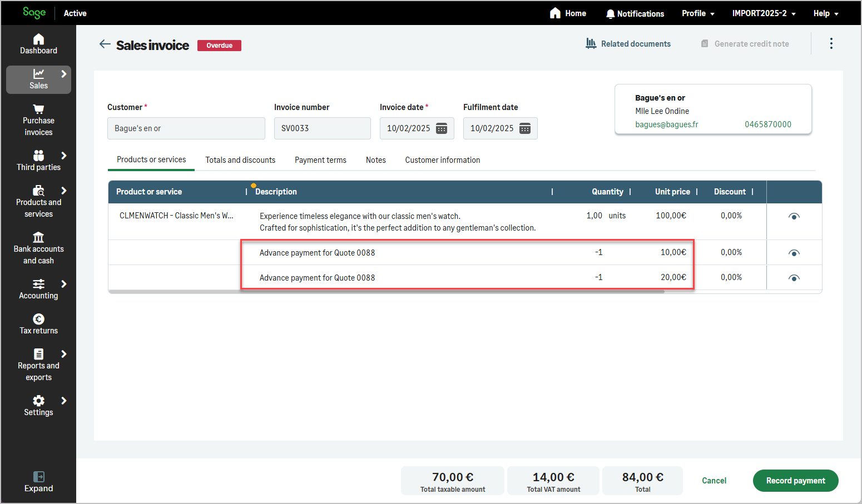The width and height of the screenshot is (862, 504).
Task: Open the IMPORT2025-2 company dropdown
Action: (x=764, y=13)
